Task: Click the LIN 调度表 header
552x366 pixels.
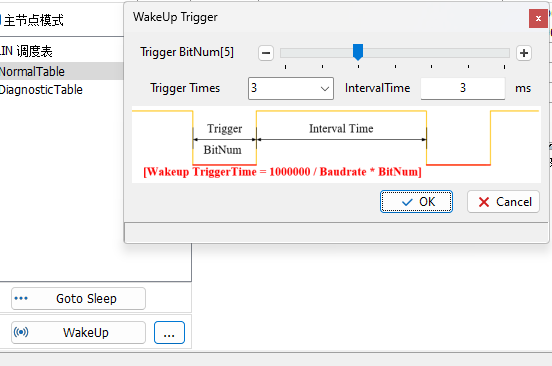Action: point(26,51)
